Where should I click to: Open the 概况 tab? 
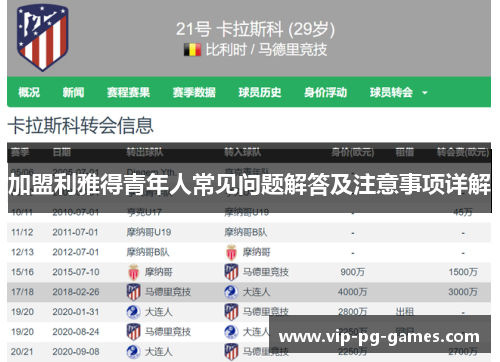(29, 92)
